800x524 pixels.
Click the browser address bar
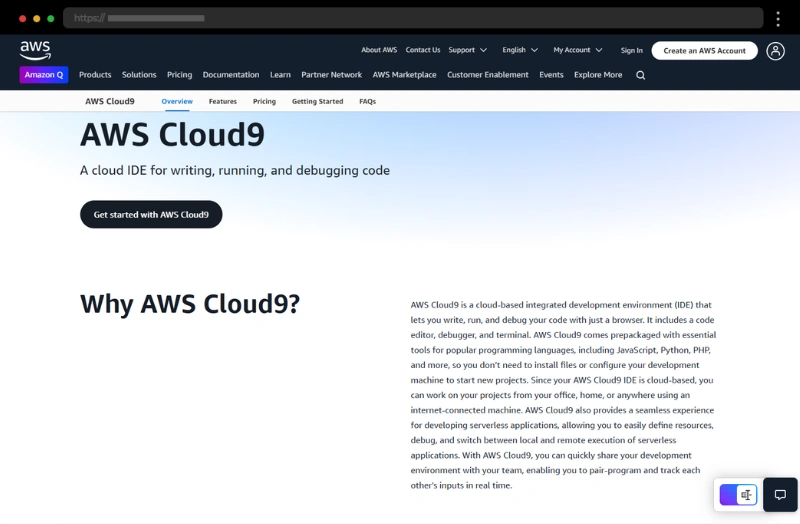pyautogui.click(x=413, y=18)
